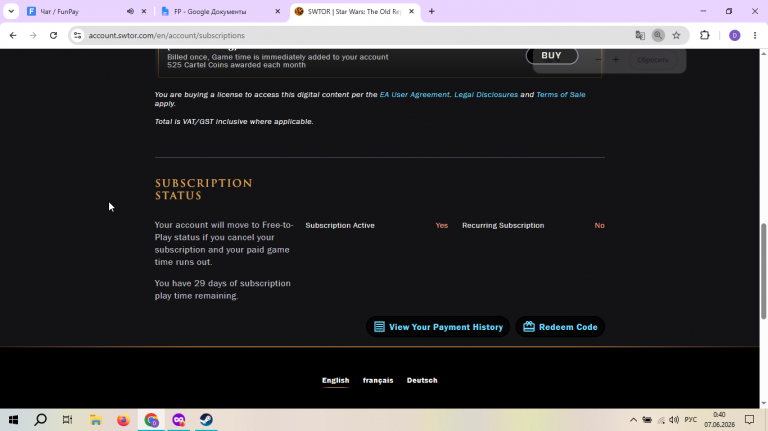768x431 pixels.
Task: Switch to the FunPay chat tab
Action: [73, 11]
